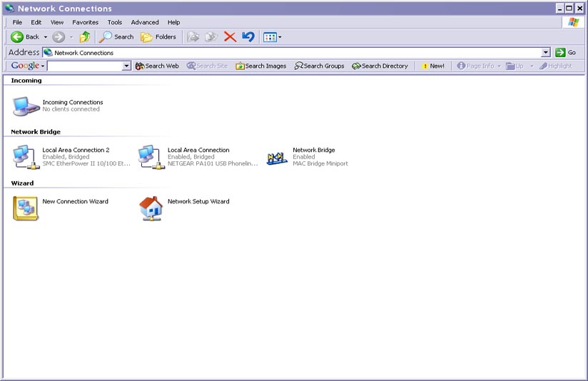Screen dimensions: 588x381
Task: Open the Address bar dropdown list
Action: 546,53
